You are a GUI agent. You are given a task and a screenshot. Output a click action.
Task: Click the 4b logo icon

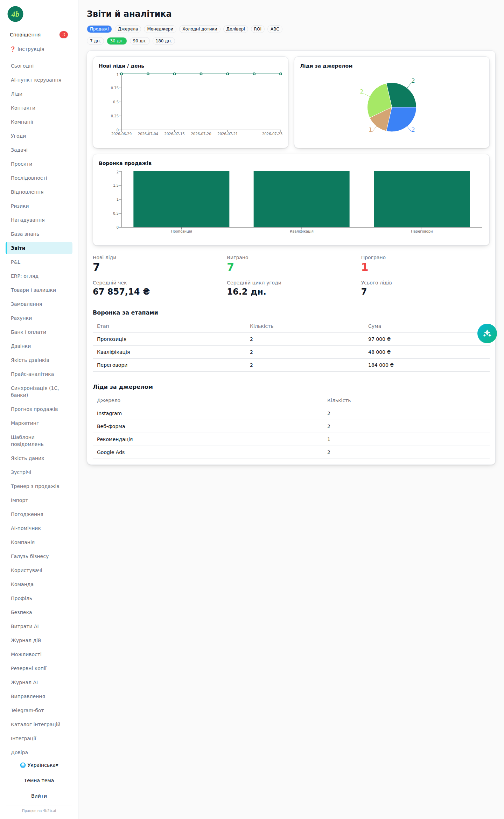click(x=15, y=14)
